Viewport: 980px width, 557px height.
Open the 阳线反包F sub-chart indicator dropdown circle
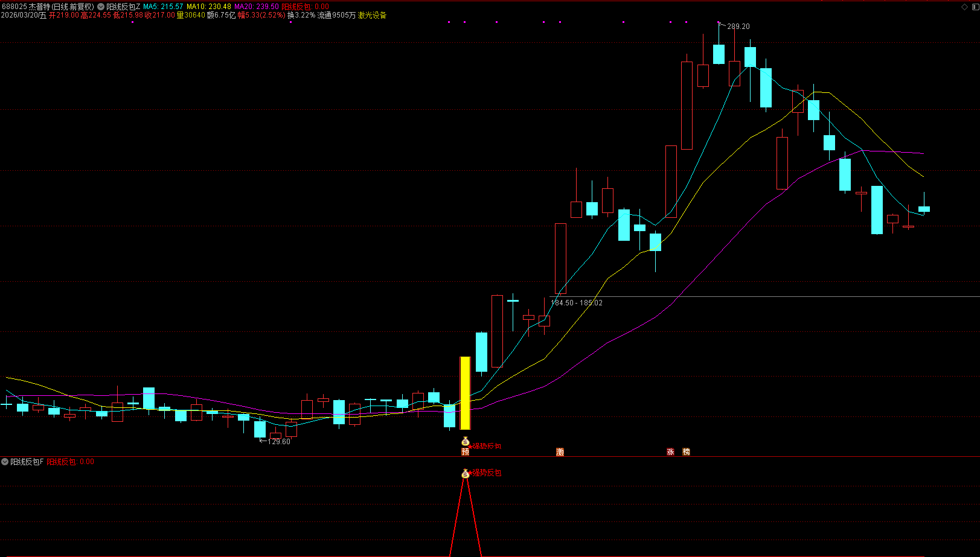5,462
